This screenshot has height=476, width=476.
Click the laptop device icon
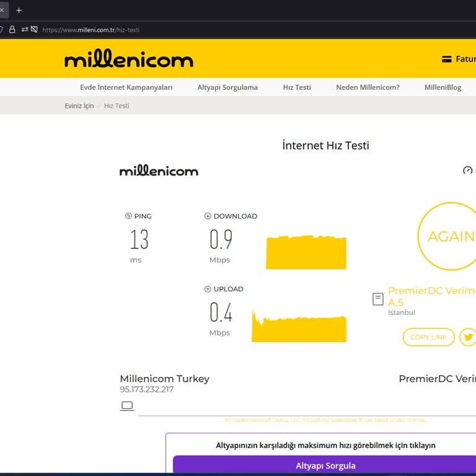click(x=127, y=406)
